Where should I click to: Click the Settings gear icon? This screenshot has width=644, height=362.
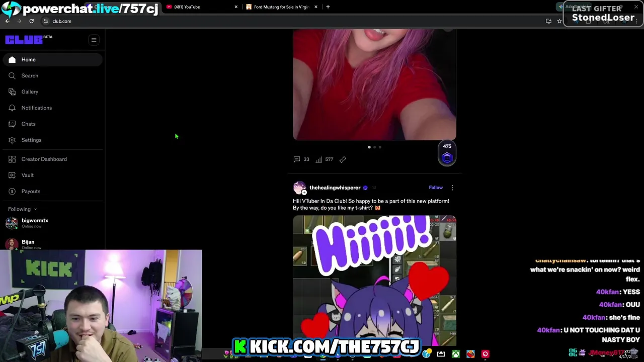pyautogui.click(x=12, y=140)
